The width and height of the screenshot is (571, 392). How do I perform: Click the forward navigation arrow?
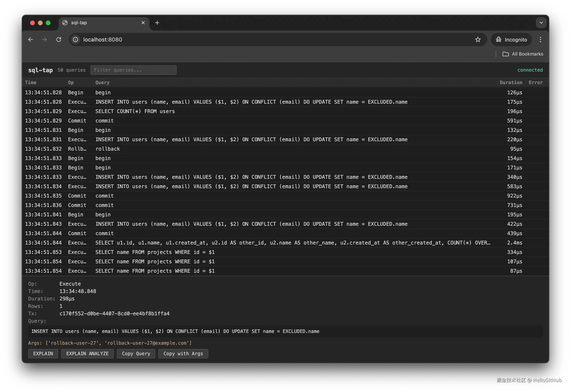[44, 40]
